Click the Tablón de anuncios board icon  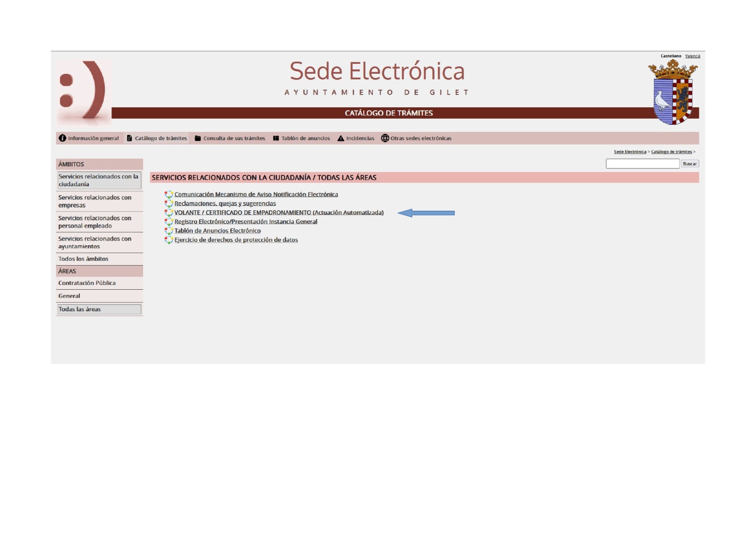(276, 138)
